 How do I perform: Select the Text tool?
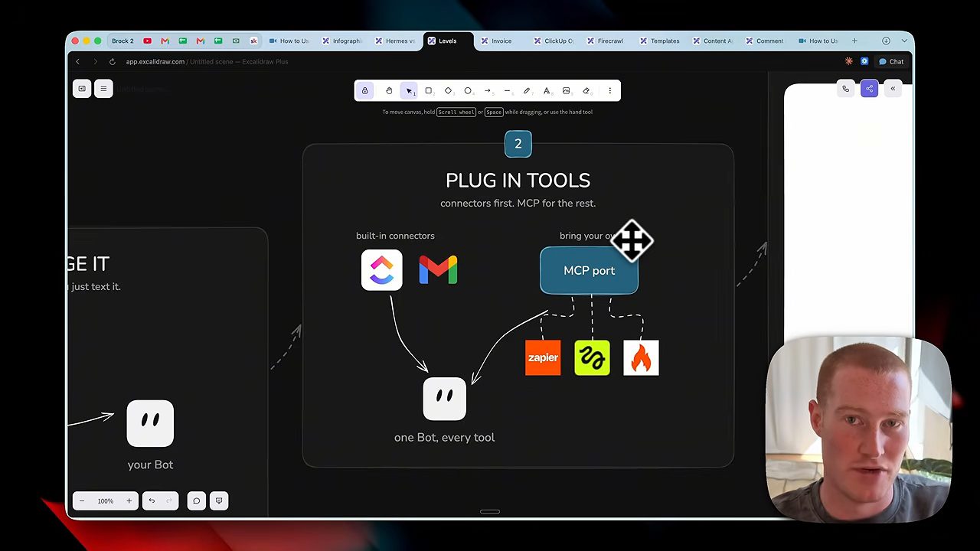[x=547, y=90]
